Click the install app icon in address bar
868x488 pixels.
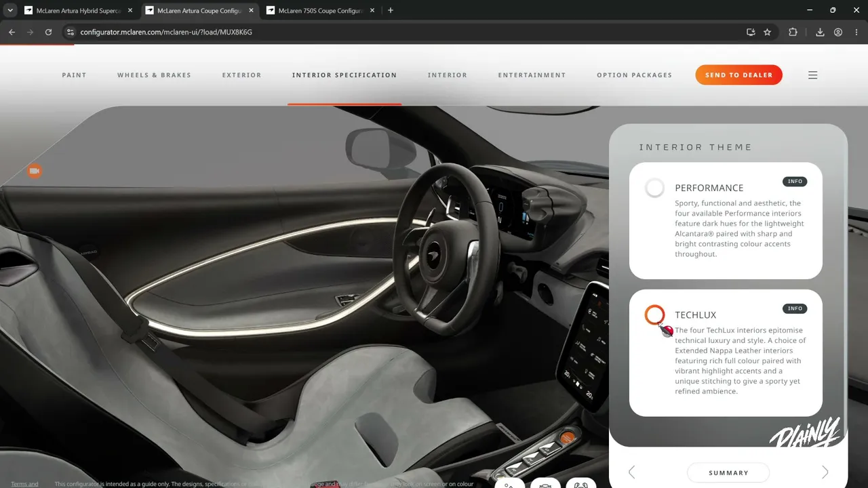point(751,32)
